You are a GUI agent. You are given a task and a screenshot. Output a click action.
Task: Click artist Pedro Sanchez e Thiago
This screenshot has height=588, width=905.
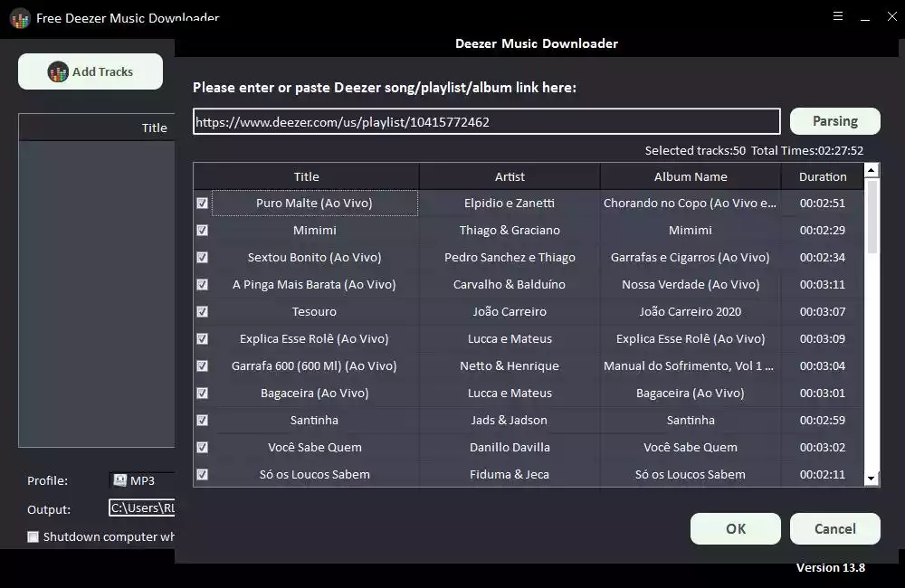pyautogui.click(x=510, y=257)
